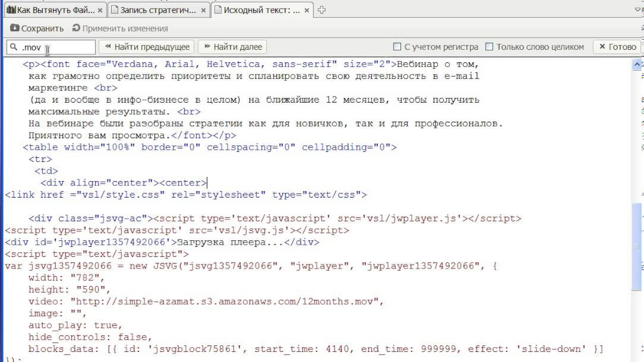Click the 'var jsvg1357492066' line
Viewport: 644px width, 362px height.
coord(251,266)
